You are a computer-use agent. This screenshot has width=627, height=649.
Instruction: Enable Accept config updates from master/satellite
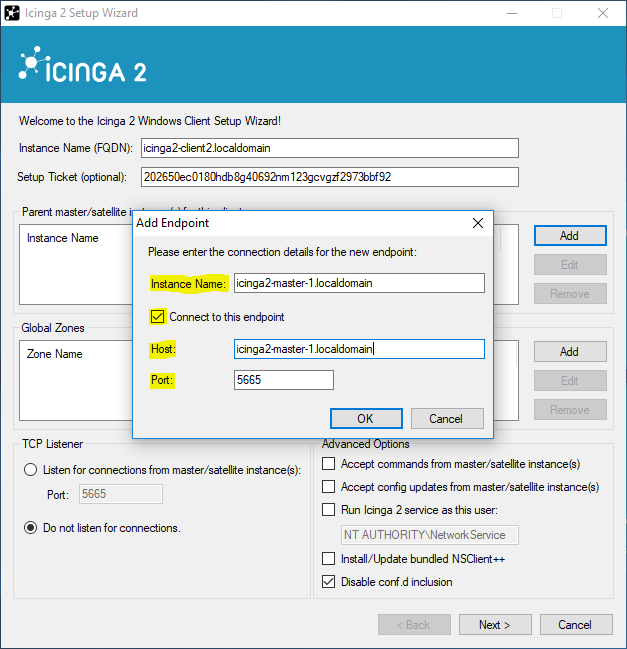pyautogui.click(x=329, y=486)
